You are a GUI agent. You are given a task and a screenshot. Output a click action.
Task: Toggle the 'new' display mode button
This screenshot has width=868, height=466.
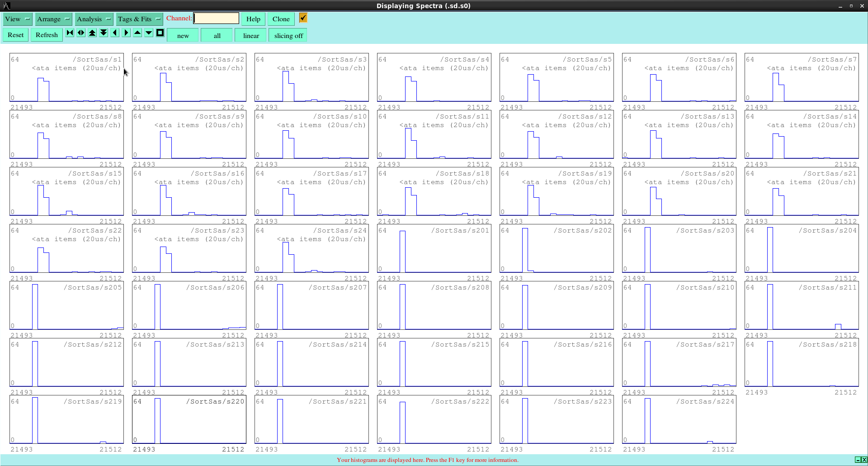pos(183,35)
